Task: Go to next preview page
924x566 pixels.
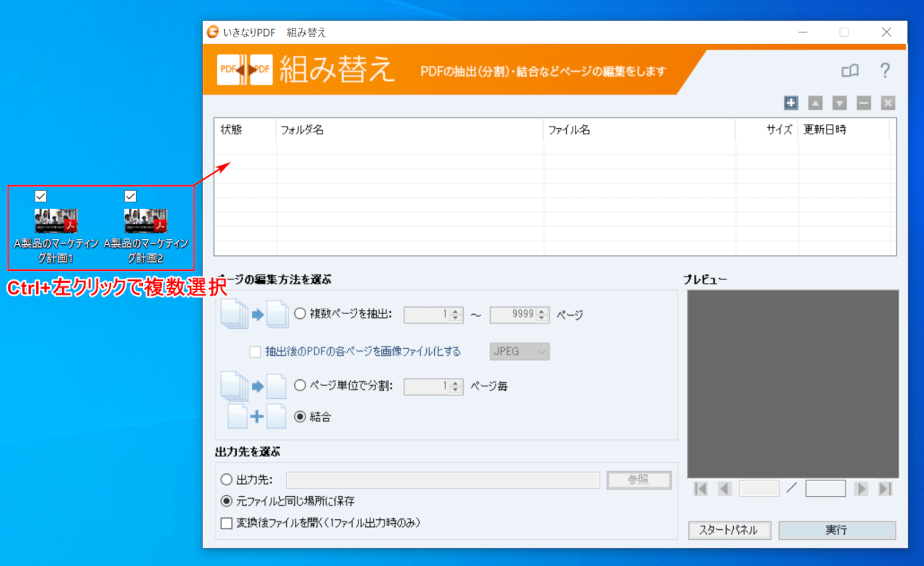Action: [x=861, y=489]
